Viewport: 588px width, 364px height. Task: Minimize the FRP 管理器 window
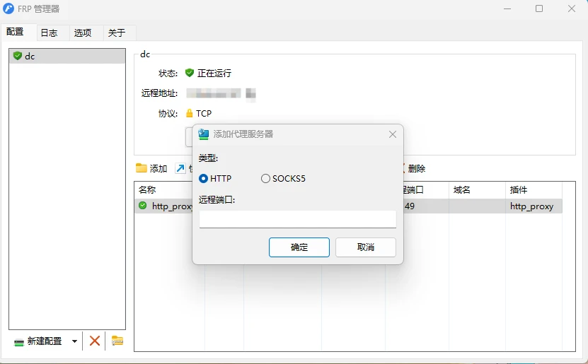(507, 8)
